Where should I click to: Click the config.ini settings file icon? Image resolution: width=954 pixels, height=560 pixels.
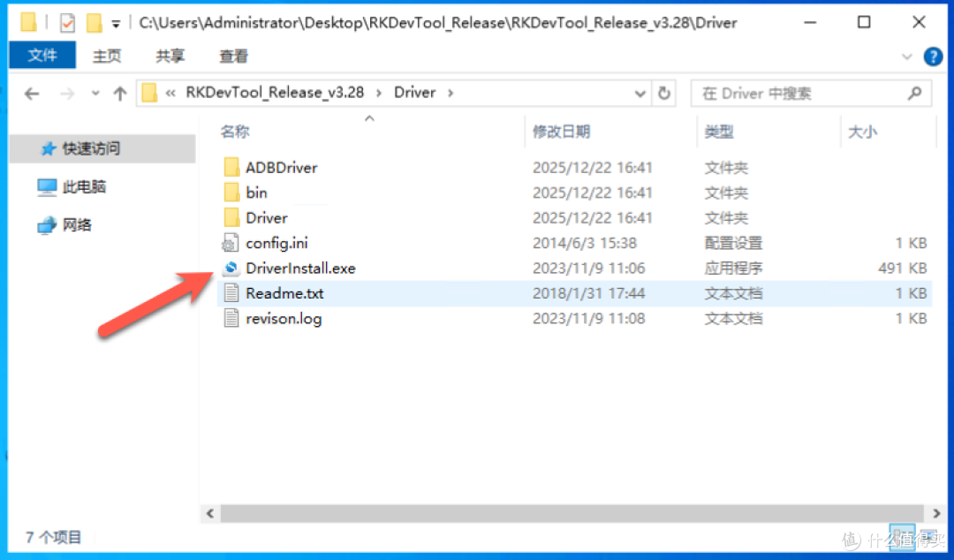(x=231, y=243)
